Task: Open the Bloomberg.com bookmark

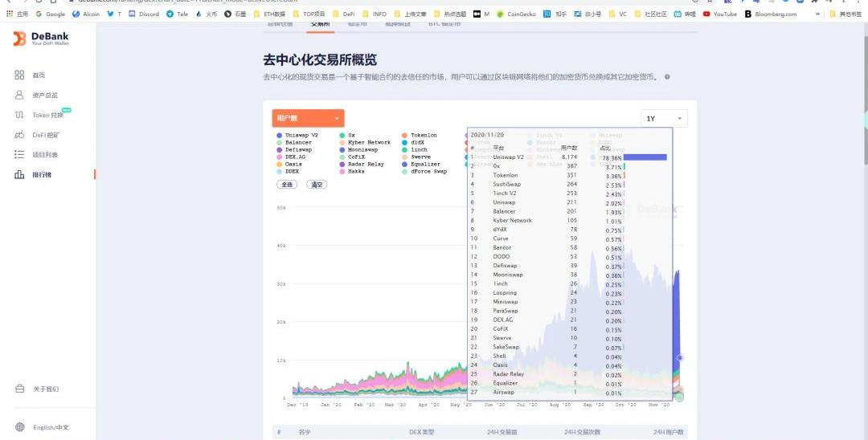Action: click(x=771, y=14)
